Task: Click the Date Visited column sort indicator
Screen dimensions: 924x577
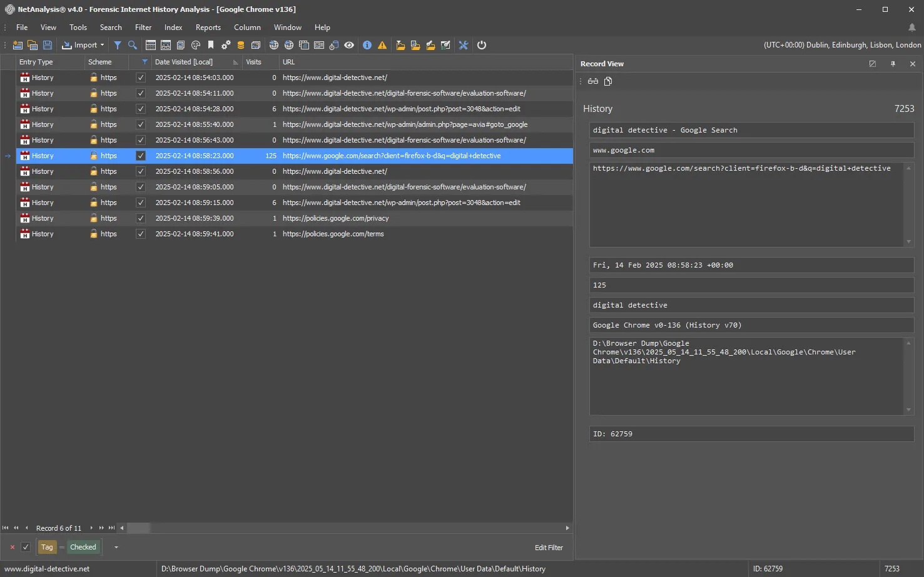Action: tap(235, 62)
